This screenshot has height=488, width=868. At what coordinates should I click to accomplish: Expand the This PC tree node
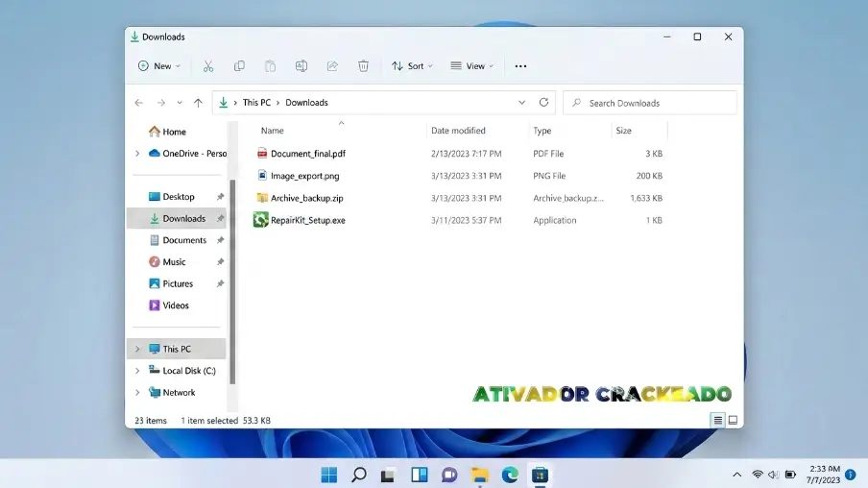pyautogui.click(x=137, y=349)
